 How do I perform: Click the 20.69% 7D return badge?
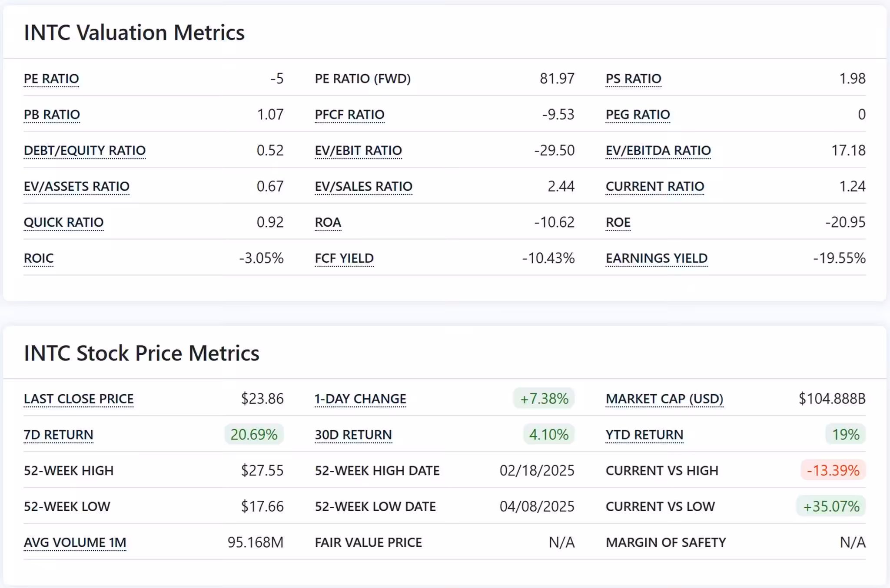[254, 434]
